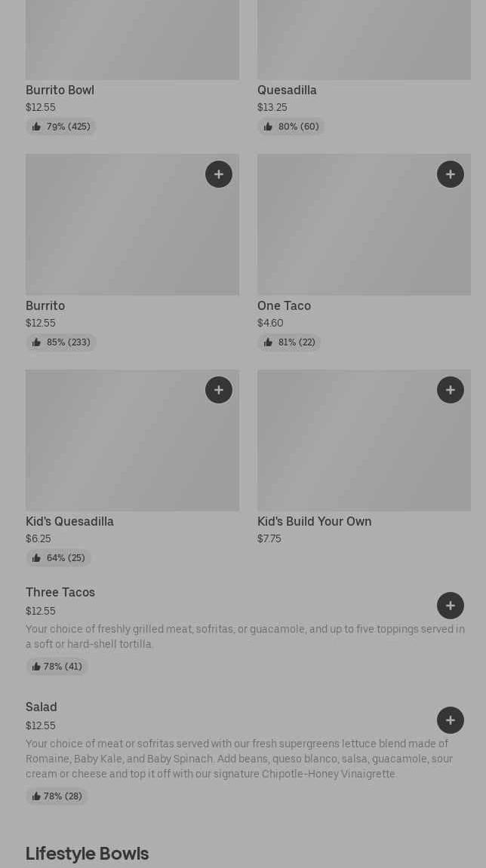
Task: Select the Lifestyle Bowls section heading
Action: 88,854
